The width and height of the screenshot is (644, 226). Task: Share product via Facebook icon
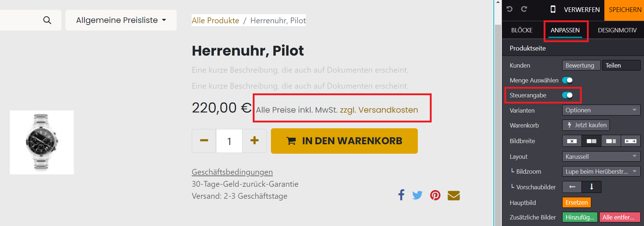401,195
